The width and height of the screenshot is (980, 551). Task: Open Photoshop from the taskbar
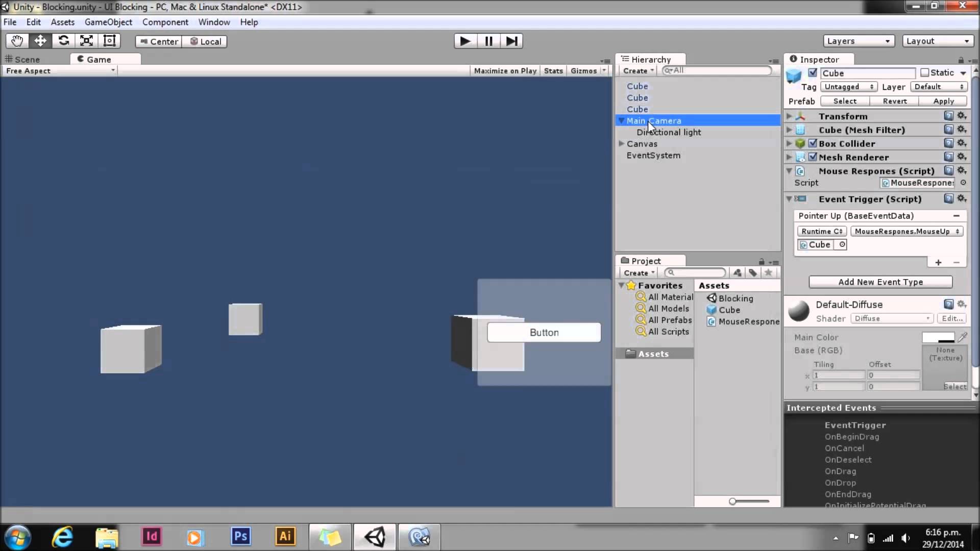pos(240,537)
